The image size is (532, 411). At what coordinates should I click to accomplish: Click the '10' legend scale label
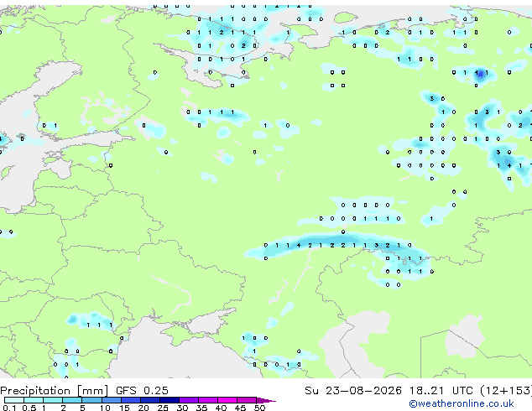pyautogui.click(x=105, y=408)
